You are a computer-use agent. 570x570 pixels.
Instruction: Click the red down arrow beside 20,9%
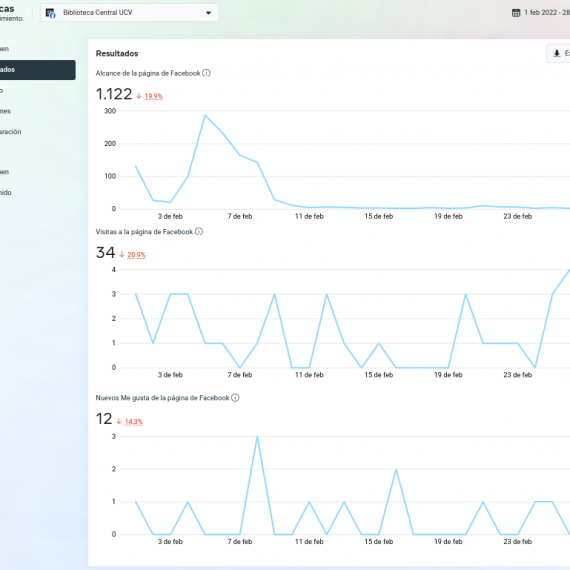[122, 254]
